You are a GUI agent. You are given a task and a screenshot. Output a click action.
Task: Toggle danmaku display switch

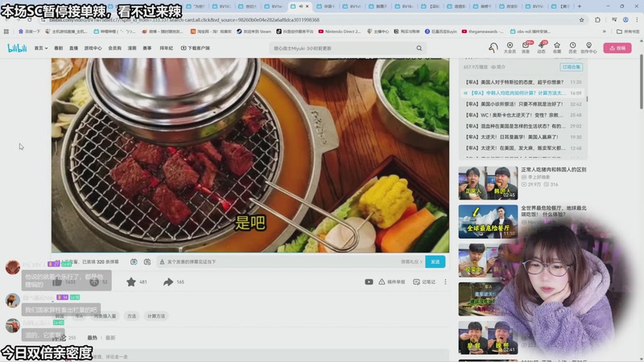[134, 262]
